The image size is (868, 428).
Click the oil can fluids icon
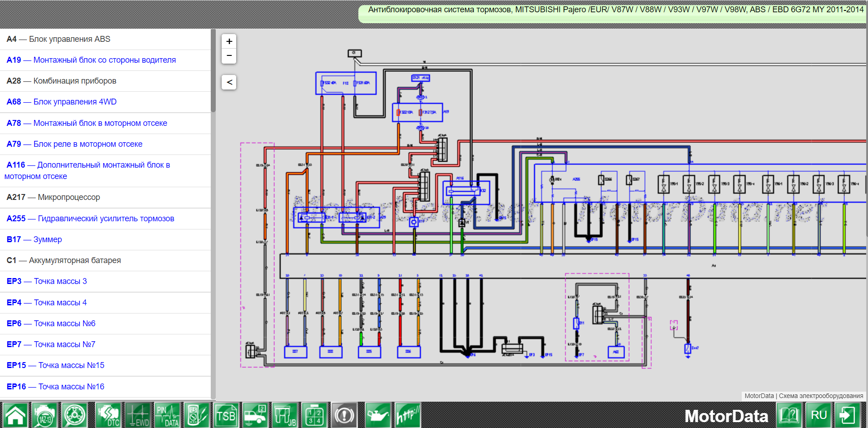tap(377, 415)
